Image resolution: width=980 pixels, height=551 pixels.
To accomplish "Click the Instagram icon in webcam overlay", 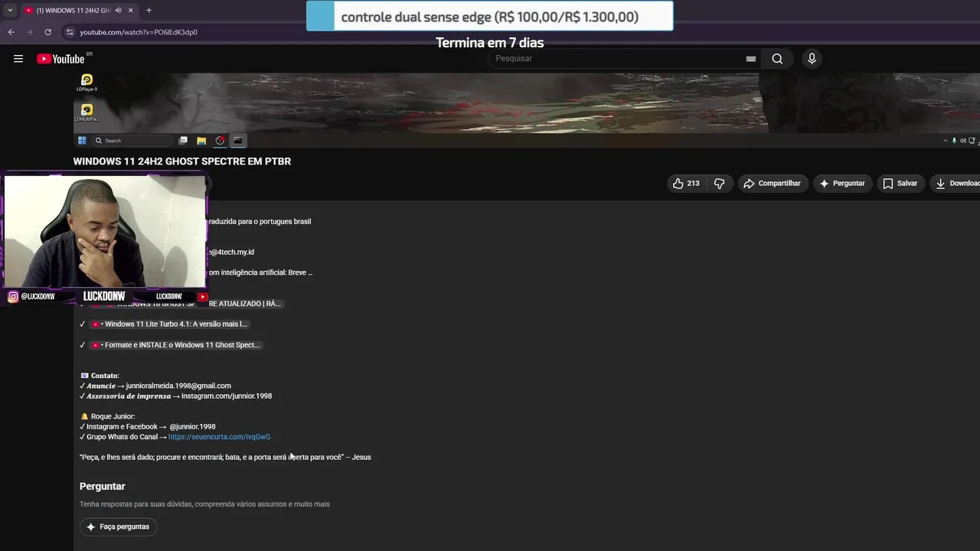I will [13, 297].
